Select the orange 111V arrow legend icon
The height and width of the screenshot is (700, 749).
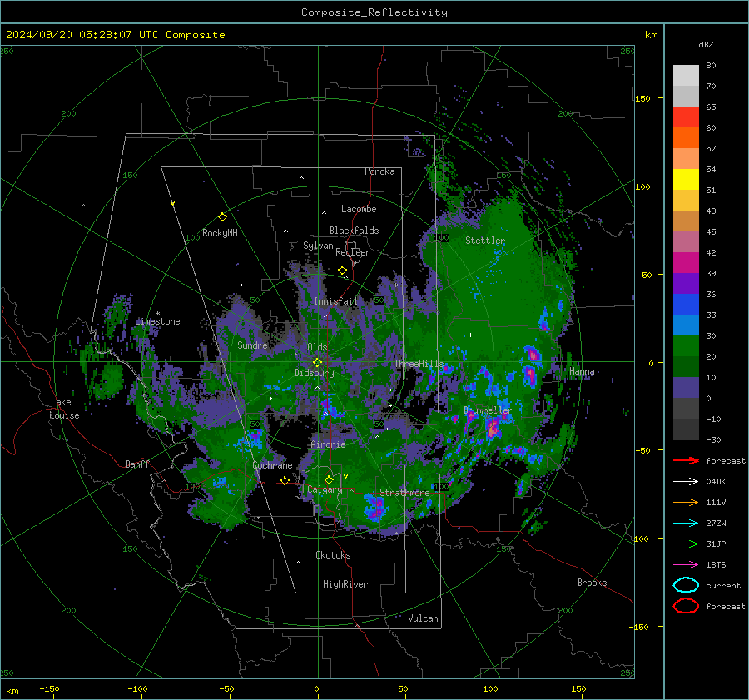coord(686,502)
